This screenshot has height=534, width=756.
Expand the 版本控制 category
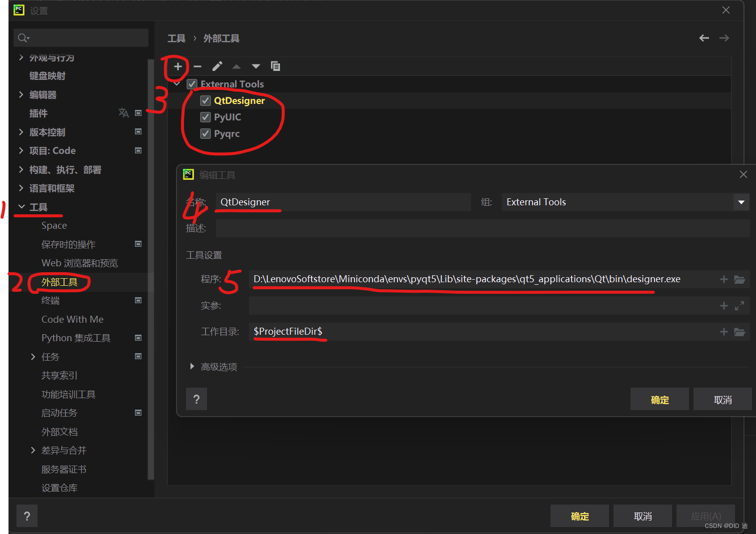click(21, 132)
